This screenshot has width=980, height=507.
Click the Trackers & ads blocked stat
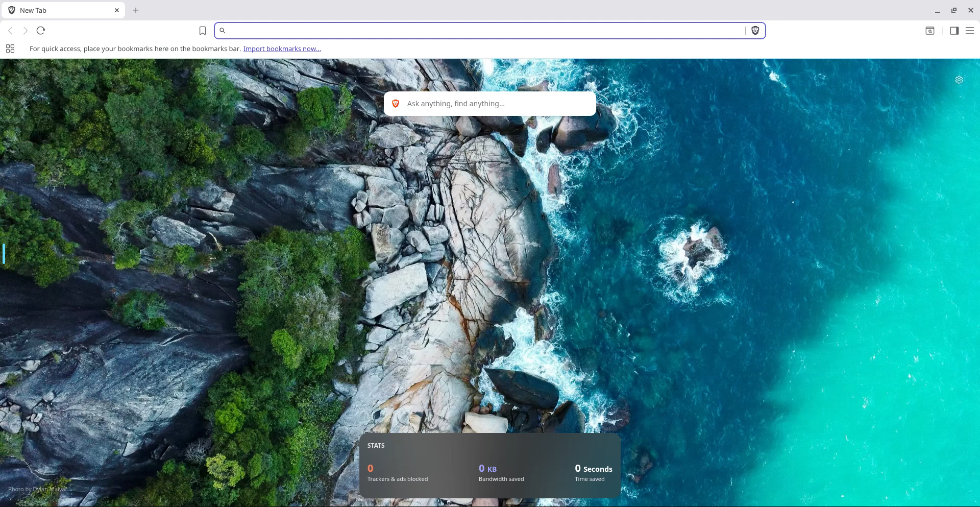point(397,473)
